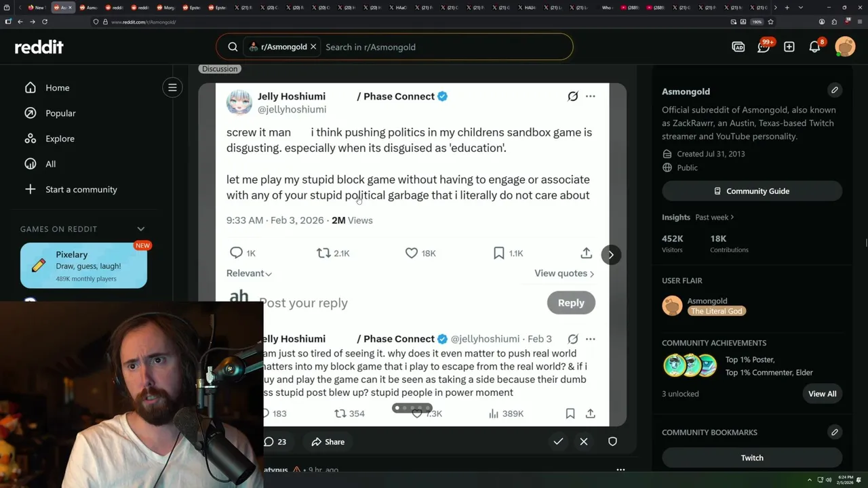Remove the r/Asmongold search filter
The width and height of the screenshot is (868, 488).
pos(313,47)
